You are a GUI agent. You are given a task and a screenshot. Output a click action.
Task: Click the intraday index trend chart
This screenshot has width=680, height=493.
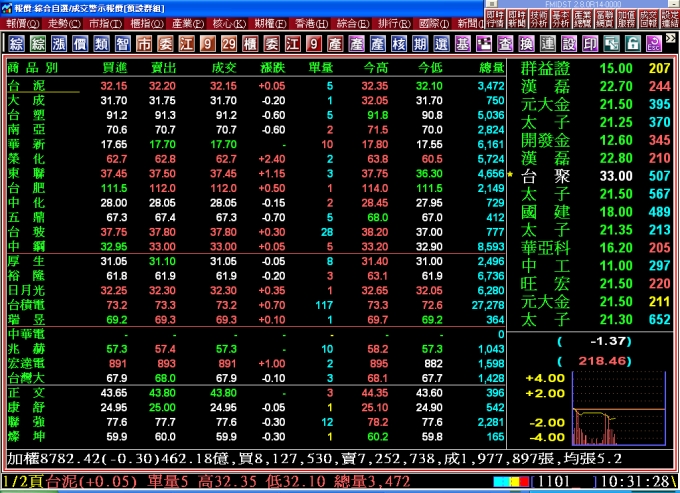click(x=619, y=408)
